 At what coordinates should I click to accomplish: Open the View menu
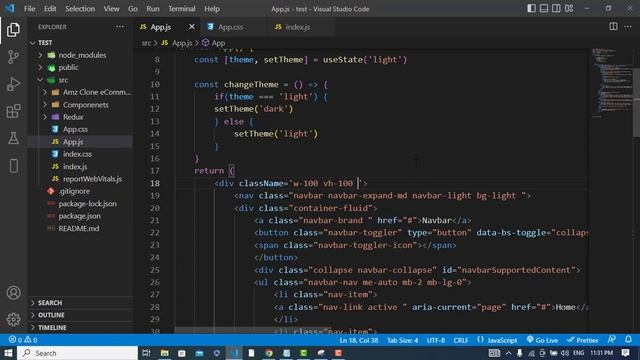pyautogui.click(x=111, y=9)
